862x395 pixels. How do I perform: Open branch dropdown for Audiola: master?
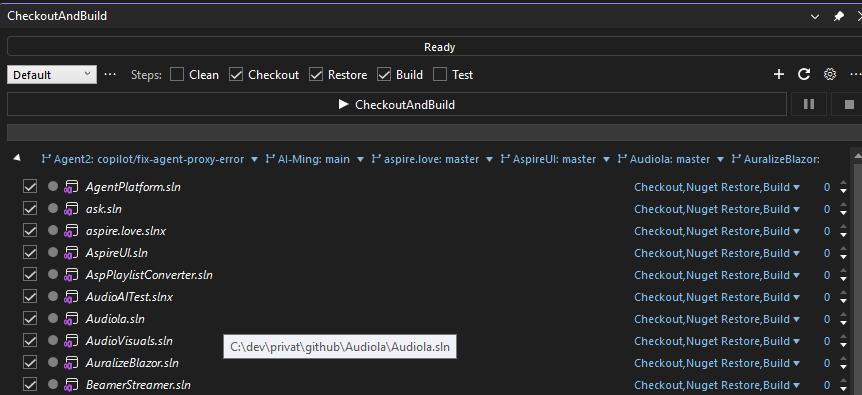(720, 160)
